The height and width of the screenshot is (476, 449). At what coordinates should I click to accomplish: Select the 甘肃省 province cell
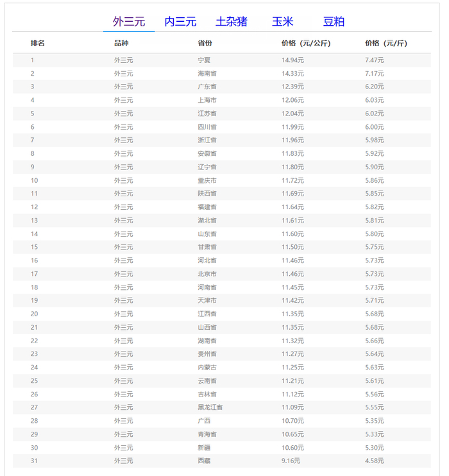(207, 247)
